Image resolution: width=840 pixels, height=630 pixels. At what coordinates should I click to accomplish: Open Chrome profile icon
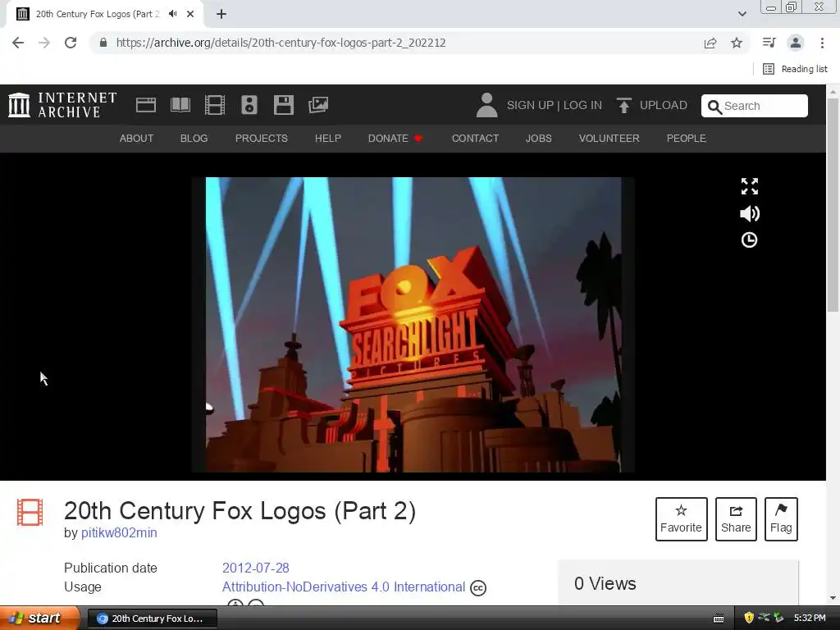tap(796, 43)
